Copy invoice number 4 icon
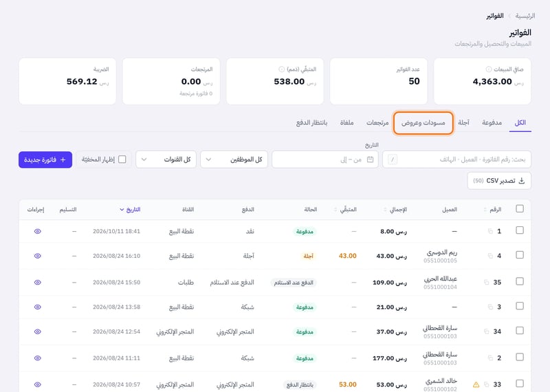This screenshot has width=550, height=392. [x=490, y=256]
